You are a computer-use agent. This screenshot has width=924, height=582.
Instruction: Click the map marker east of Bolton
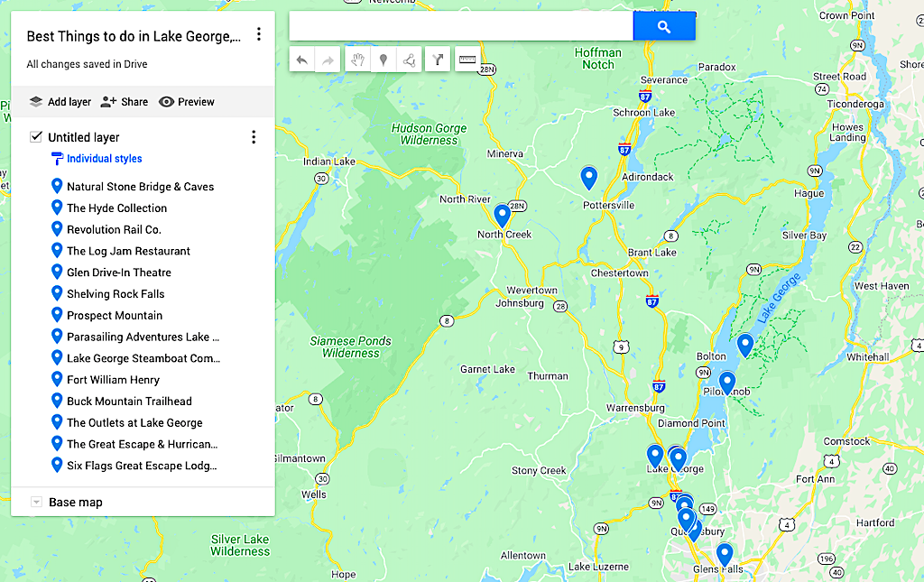coord(744,345)
